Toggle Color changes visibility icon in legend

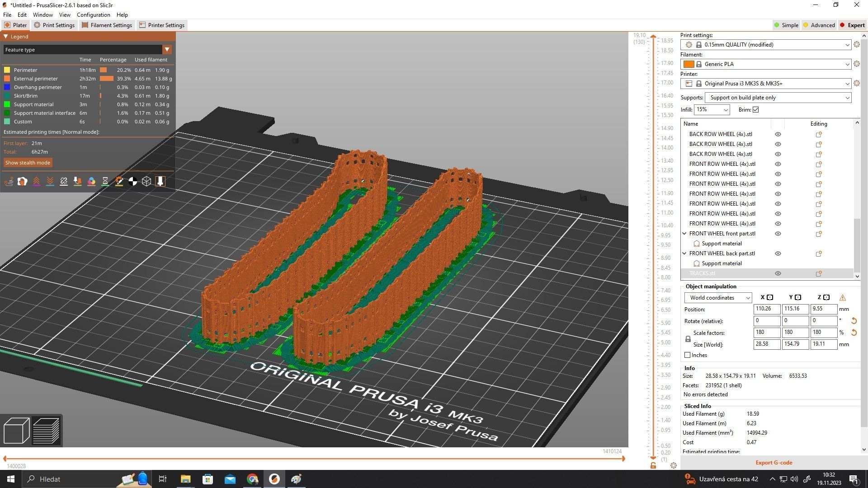pyautogui.click(x=91, y=181)
